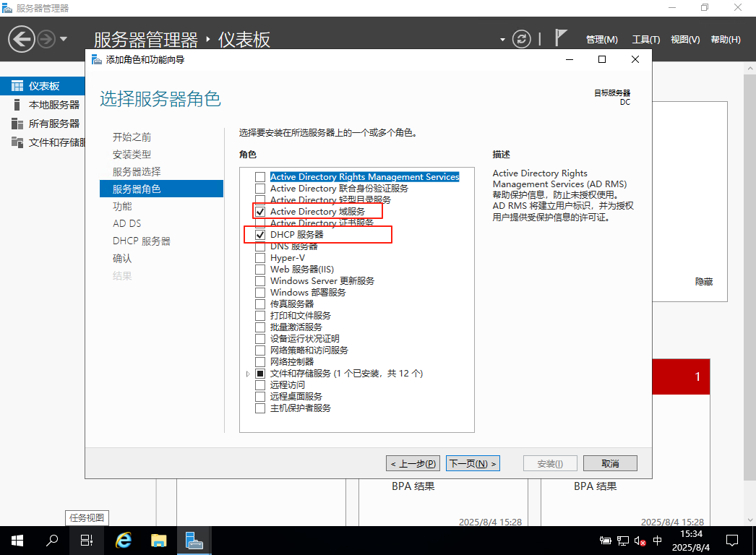Check 传真服务器 role
Viewport: 756px width, 555px height.
(260, 304)
